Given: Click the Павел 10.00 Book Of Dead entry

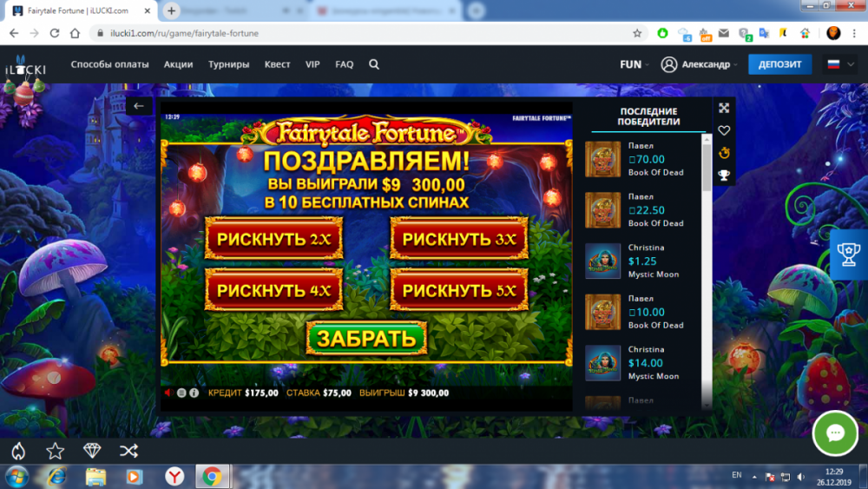Looking at the screenshot, I should click(642, 312).
